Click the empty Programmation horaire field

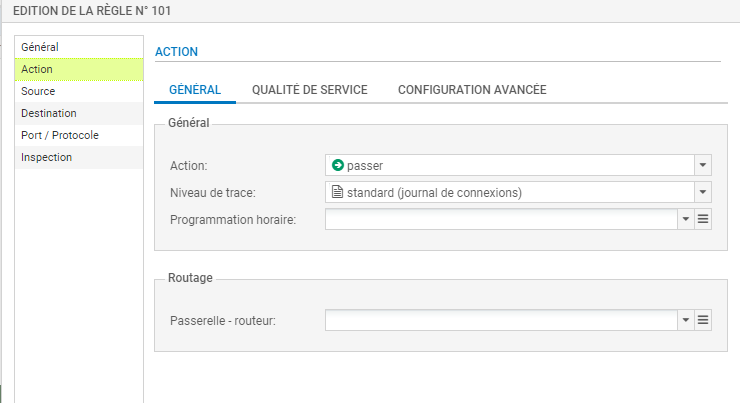(501, 219)
